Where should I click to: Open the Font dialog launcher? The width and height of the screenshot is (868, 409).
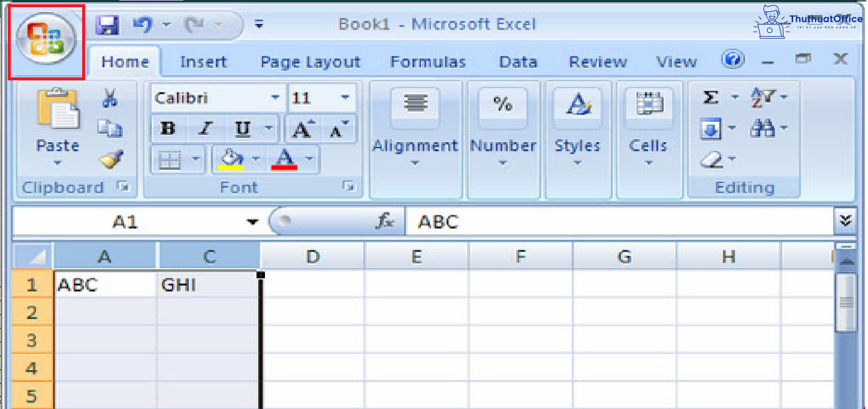coord(349,187)
